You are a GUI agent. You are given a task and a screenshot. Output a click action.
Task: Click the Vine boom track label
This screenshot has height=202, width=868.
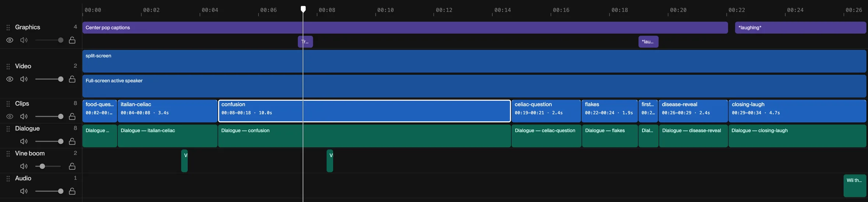click(30, 154)
